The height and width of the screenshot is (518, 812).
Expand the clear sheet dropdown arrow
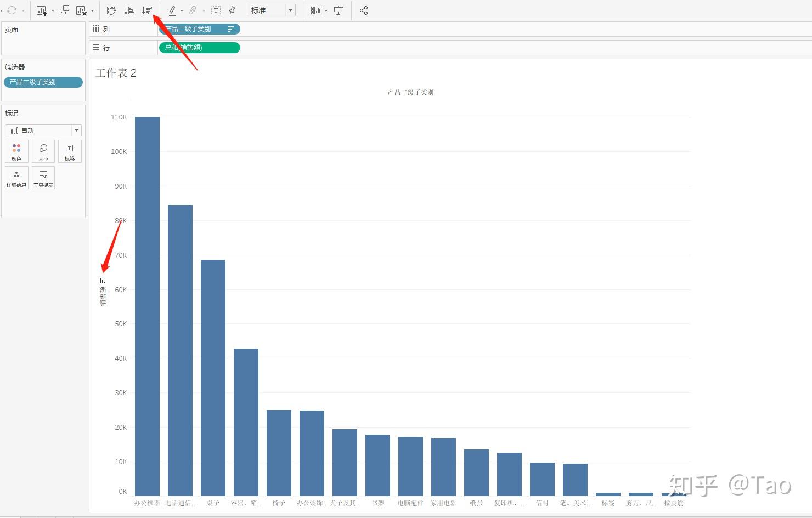(x=92, y=10)
